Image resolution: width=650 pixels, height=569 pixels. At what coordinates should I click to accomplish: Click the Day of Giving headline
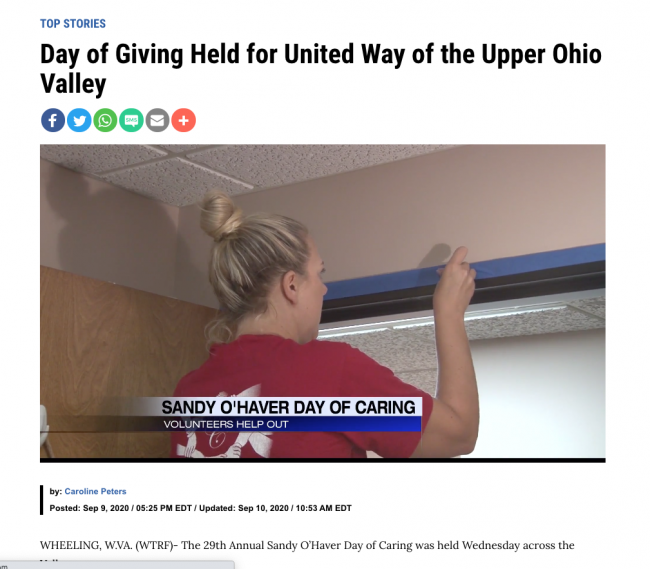click(320, 69)
